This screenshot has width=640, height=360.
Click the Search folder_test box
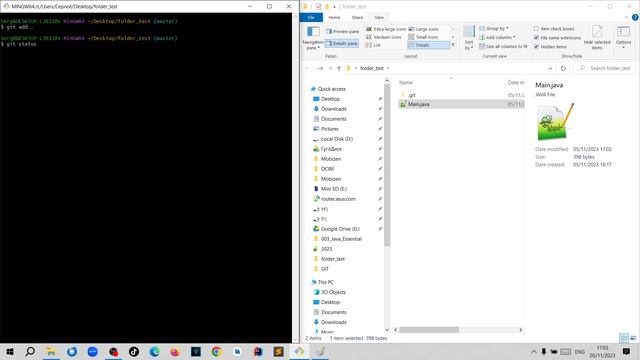pos(605,68)
